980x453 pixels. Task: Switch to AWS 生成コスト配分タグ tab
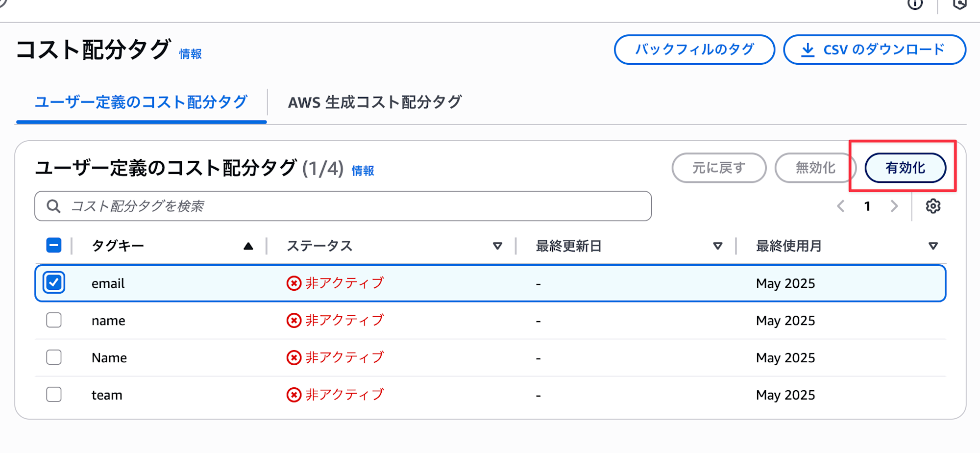[375, 102]
